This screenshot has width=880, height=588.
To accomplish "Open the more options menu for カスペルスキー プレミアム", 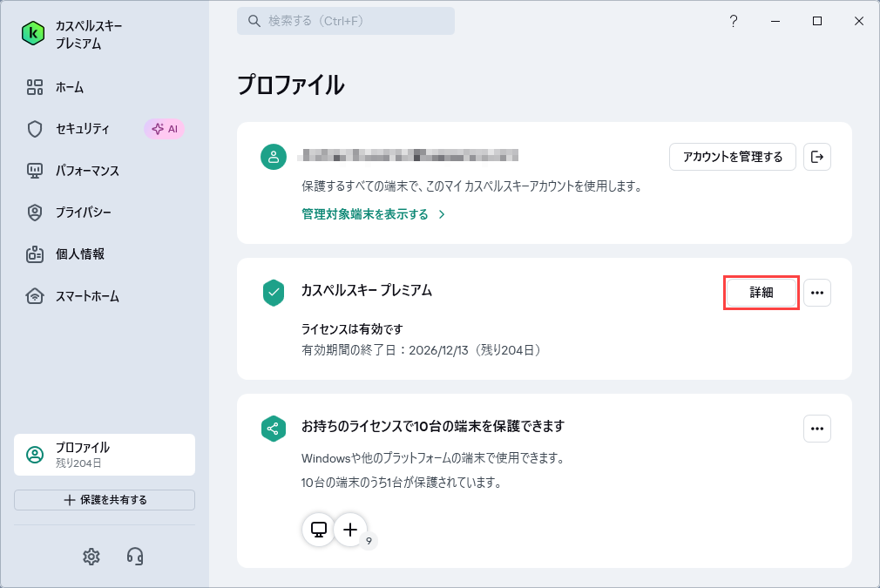I will tap(817, 293).
